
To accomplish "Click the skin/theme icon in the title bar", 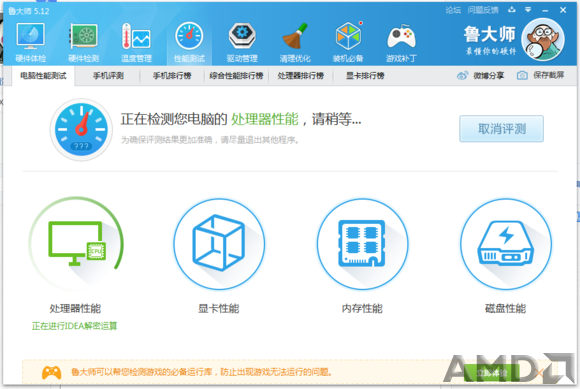I will click(x=512, y=10).
